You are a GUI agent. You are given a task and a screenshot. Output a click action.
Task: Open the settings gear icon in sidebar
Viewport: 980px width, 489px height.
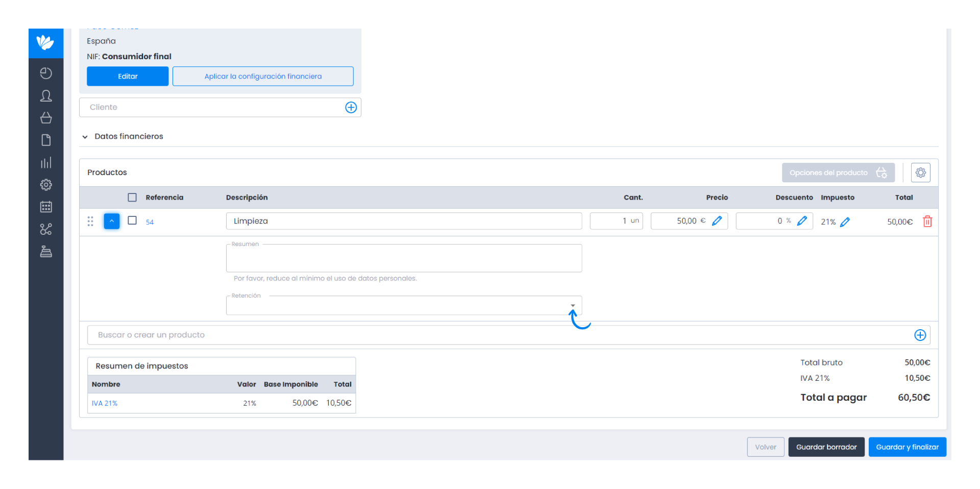coord(46,185)
